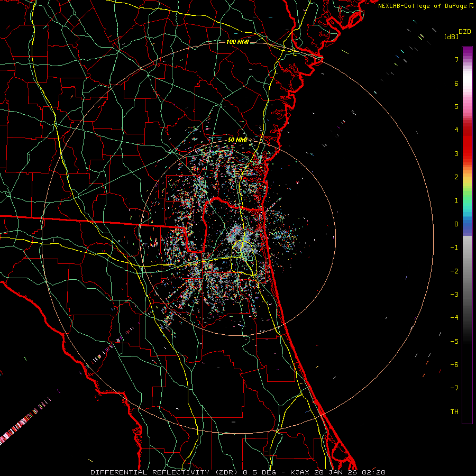Select the 100 NMI range ring label
476x476 pixels.
tap(237, 42)
